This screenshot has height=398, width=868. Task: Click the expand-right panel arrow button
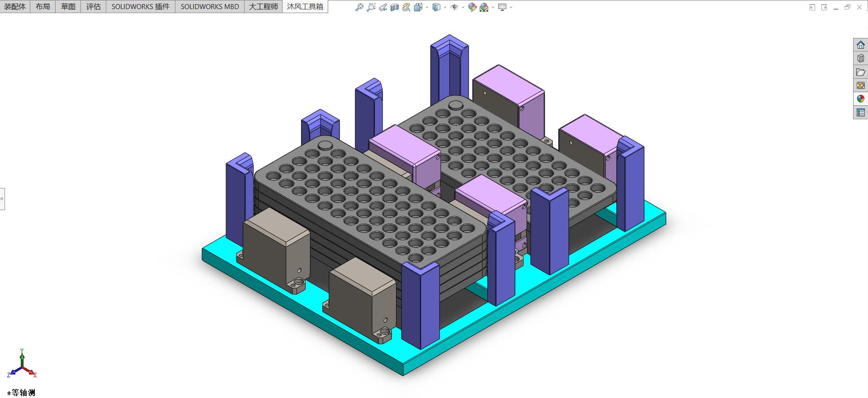(824, 7)
